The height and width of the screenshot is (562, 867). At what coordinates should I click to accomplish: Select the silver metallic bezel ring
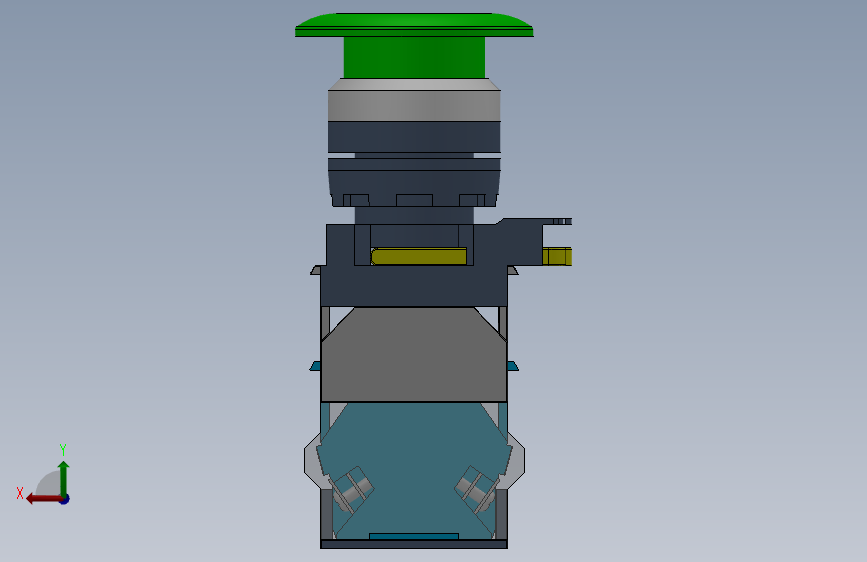(414, 100)
